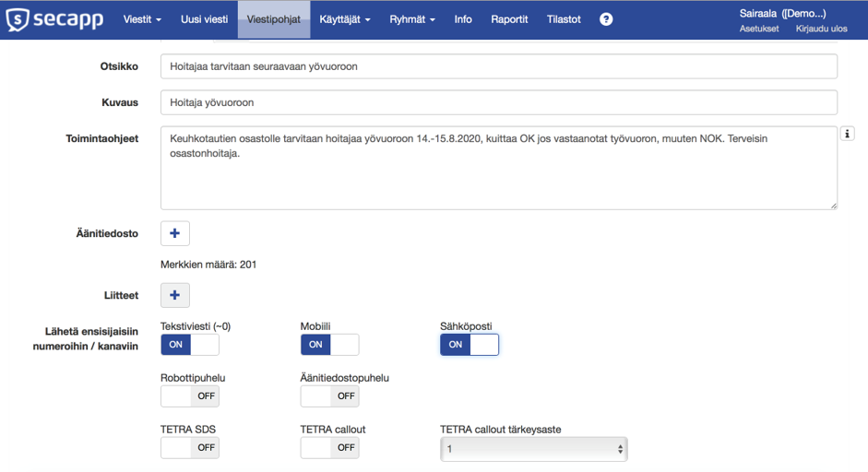Expand the Käyttäjät dropdown menu
The width and height of the screenshot is (868, 472).
coord(345,19)
